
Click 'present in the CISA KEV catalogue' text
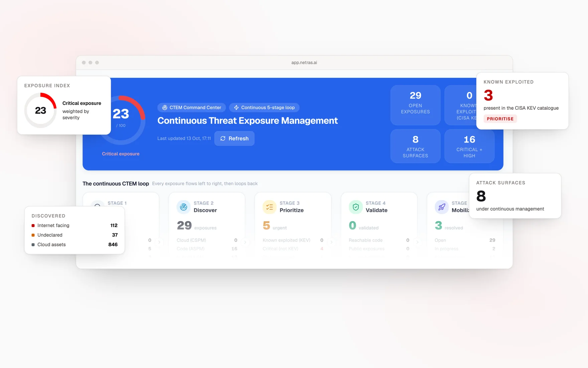click(521, 108)
